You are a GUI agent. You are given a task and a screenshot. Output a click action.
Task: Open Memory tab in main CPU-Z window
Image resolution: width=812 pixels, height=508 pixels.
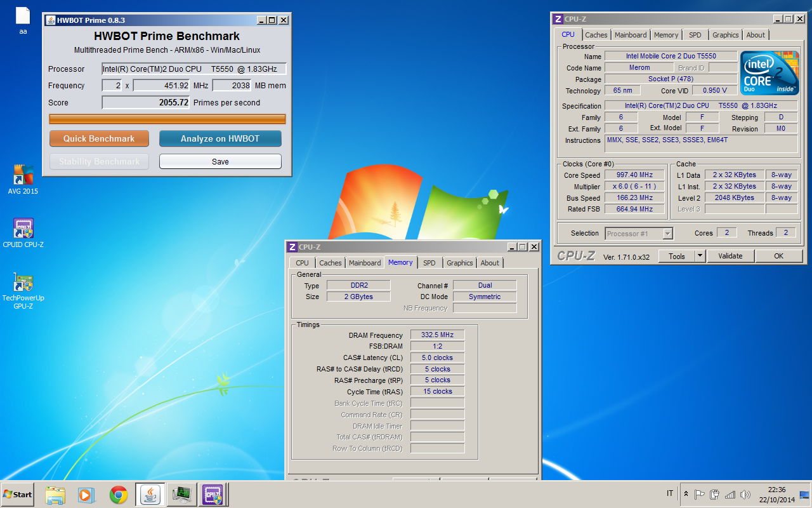point(666,35)
